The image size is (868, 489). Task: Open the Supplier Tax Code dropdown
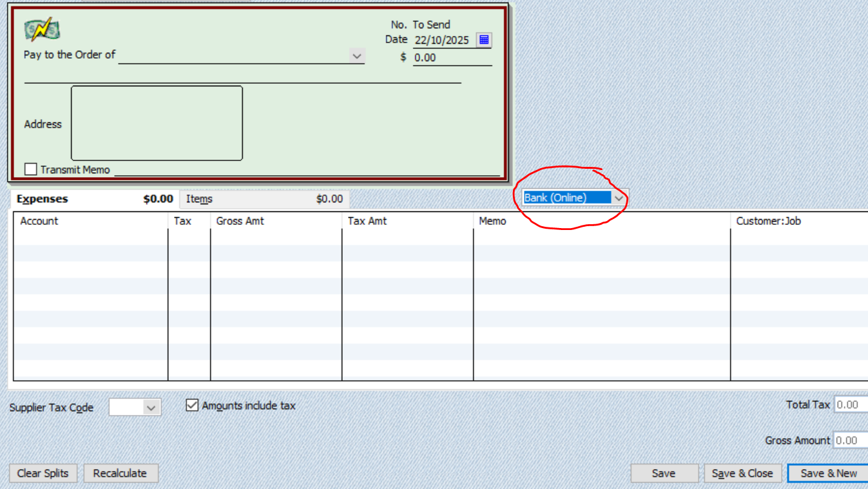(151, 407)
